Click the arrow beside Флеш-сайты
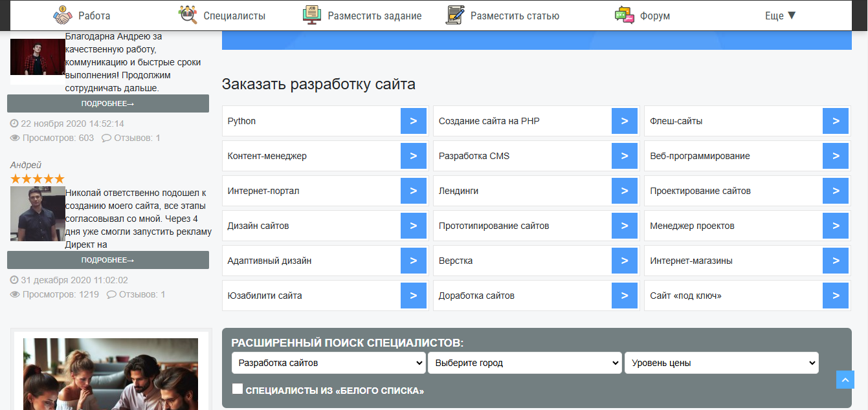The width and height of the screenshot is (868, 410). (x=836, y=121)
